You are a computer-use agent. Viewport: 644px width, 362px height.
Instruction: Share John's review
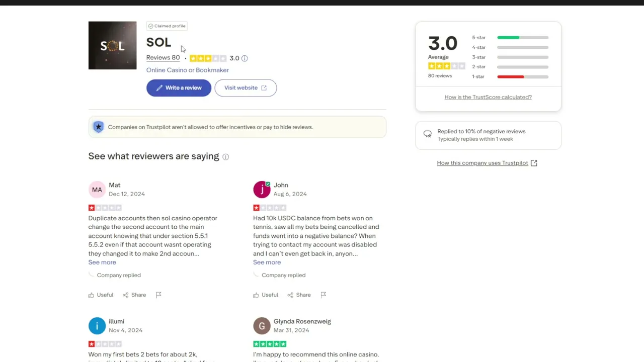click(x=299, y=295)
